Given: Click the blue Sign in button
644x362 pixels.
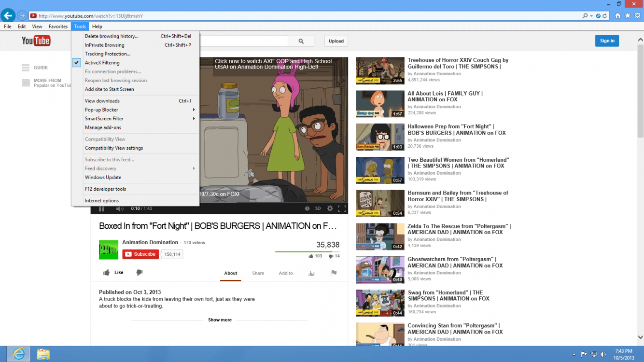Looking at the screenshot, I should tap(607, 41).
